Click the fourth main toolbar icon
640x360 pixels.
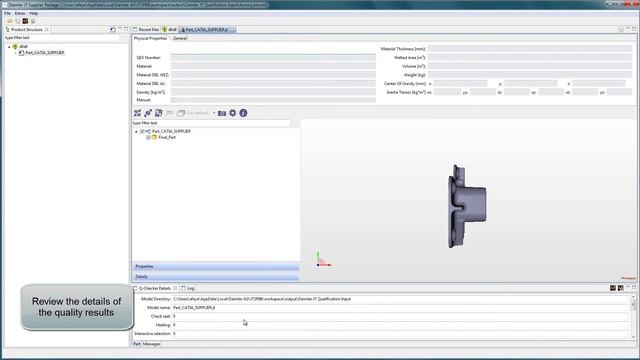tap(33, 21)
